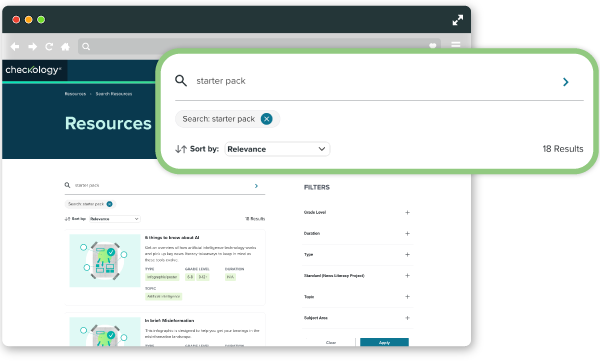The width and height of the screenshot is (600, 362).
Task: Open the Resources breadcrumb link
Action: (75, 94)
